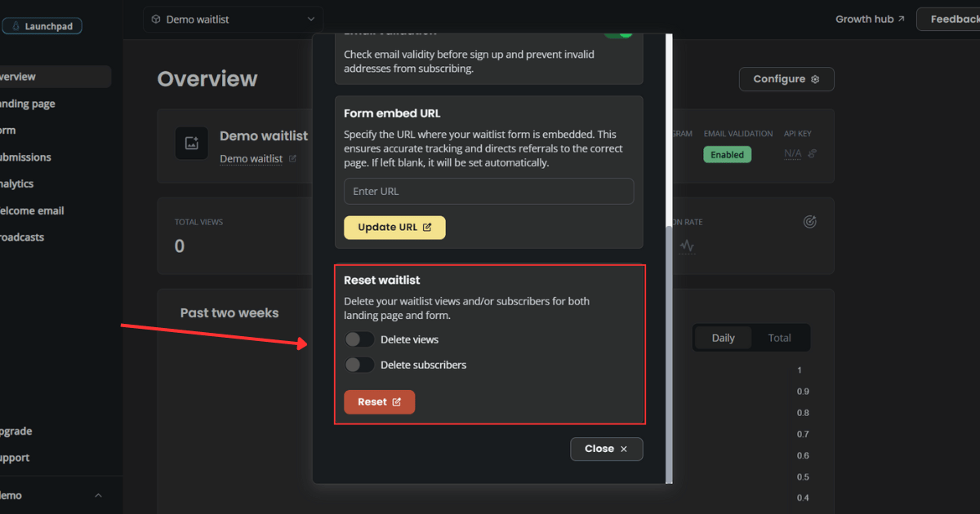Click the target icon on conversion rate card
980x514 pixels.
click(809, 222)
